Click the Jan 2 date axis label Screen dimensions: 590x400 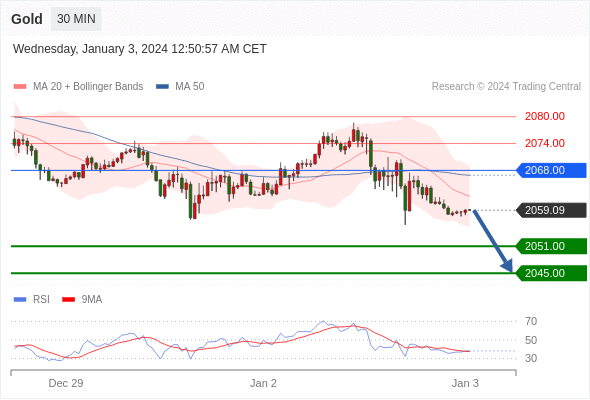point(263,383)
